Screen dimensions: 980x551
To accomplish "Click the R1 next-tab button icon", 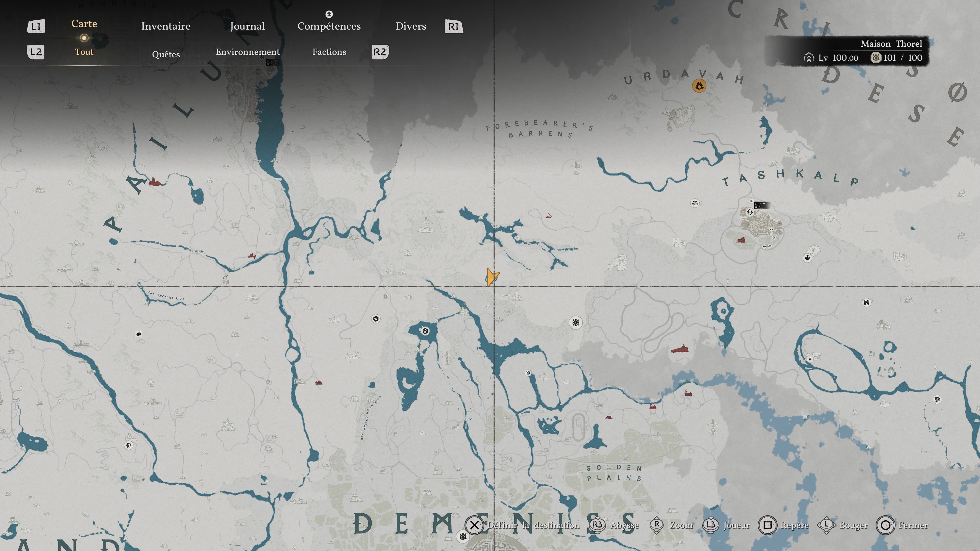I will coord(454,27).
